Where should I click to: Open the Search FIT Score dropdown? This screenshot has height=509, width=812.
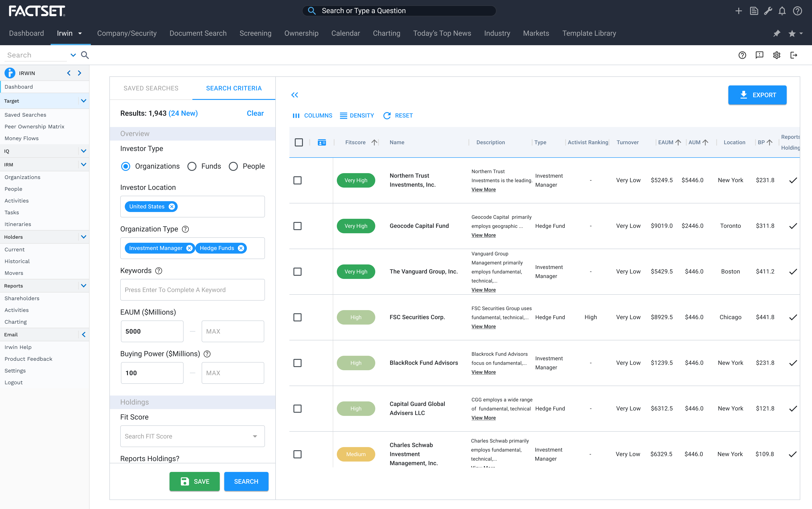(192, 436)
